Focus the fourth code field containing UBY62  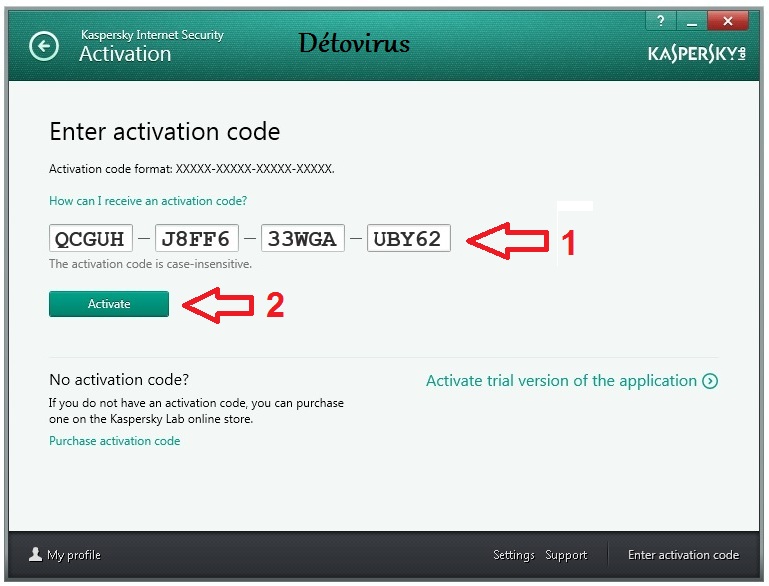[x=409, y=238]
